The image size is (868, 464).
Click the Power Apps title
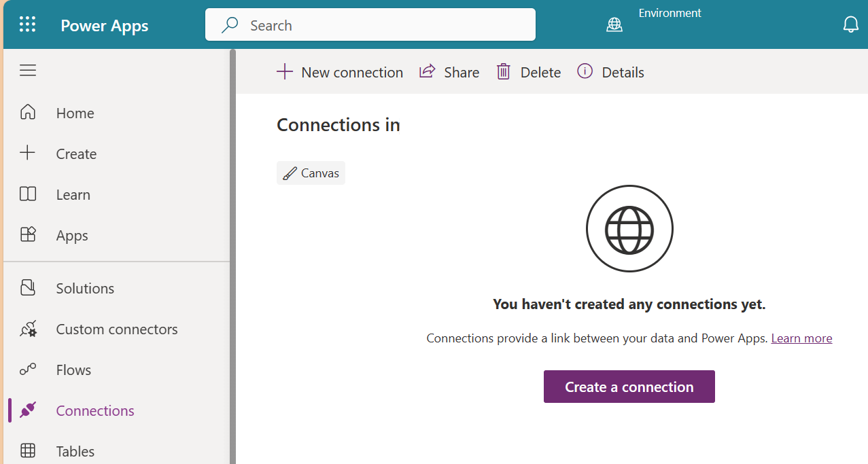tap(105, 26)
